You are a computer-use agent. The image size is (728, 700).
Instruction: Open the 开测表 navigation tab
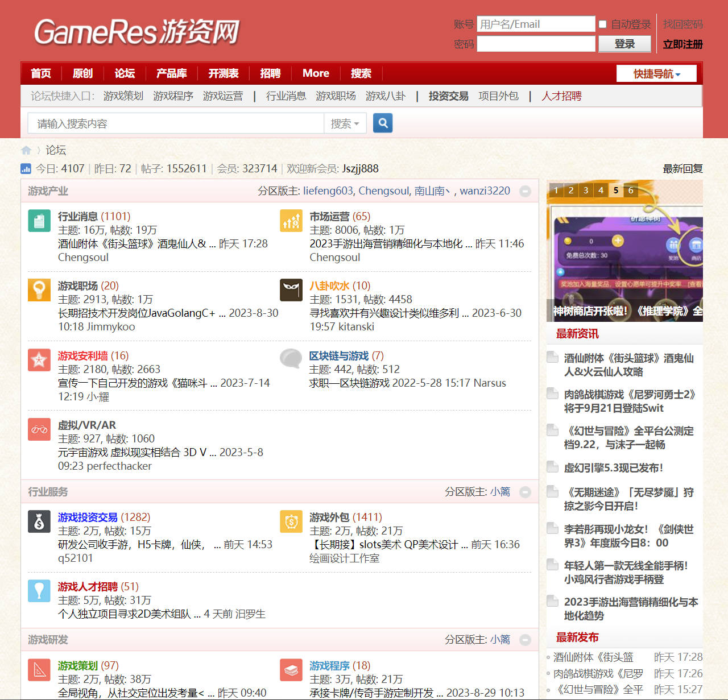[x=224, y=73]
